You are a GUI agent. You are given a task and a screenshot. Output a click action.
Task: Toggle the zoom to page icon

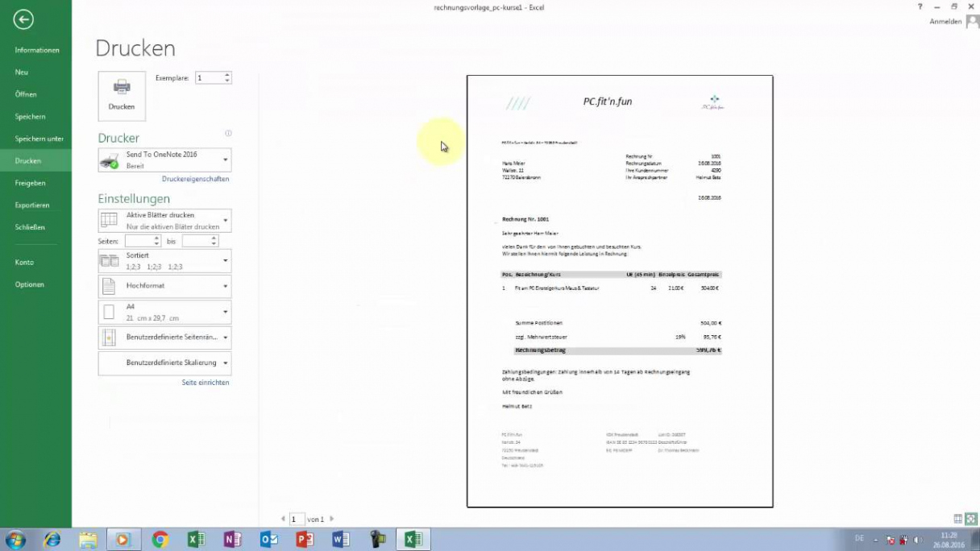pos(971,519)
